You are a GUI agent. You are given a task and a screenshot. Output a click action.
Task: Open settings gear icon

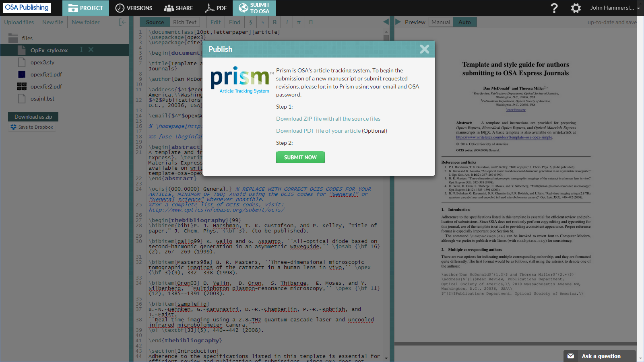coord(576,8)
